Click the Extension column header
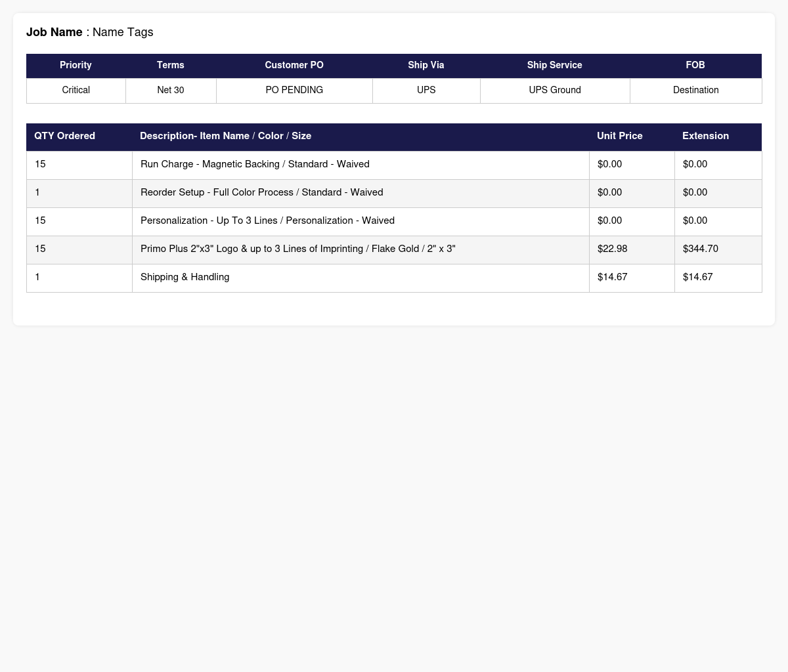788x672 pixels. pyautogui.click(x=706, y=136)
